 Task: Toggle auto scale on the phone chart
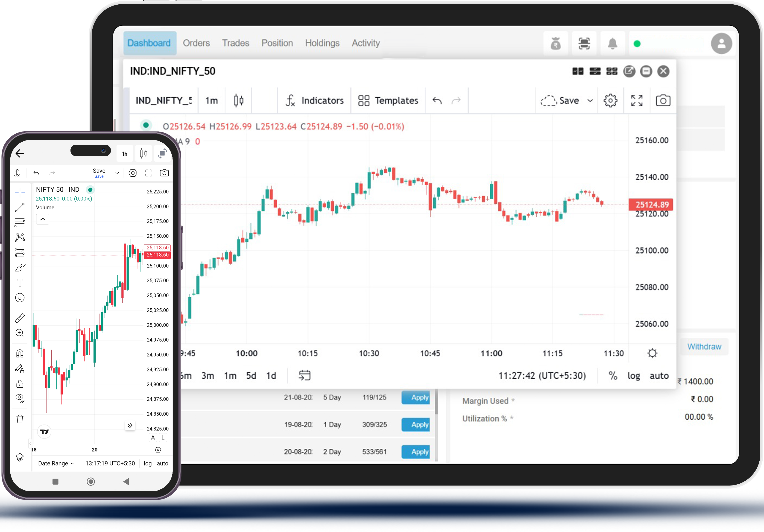162,463
